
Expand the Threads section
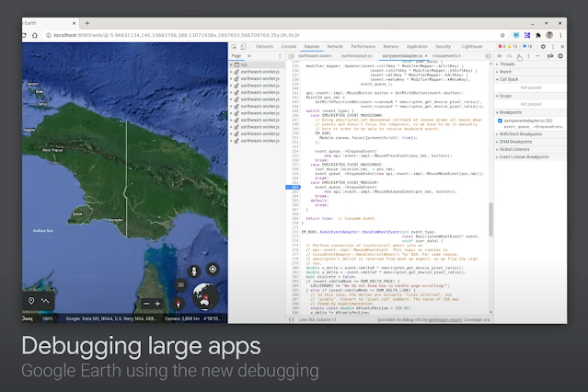530,64
